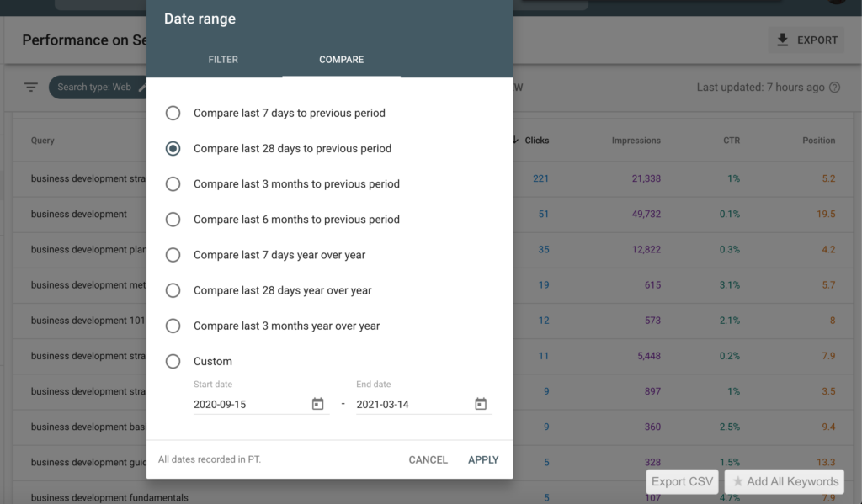Switch to the Compare tab
Screen dimensions: 862x504
pyautogui.click(x=341, y=60)
